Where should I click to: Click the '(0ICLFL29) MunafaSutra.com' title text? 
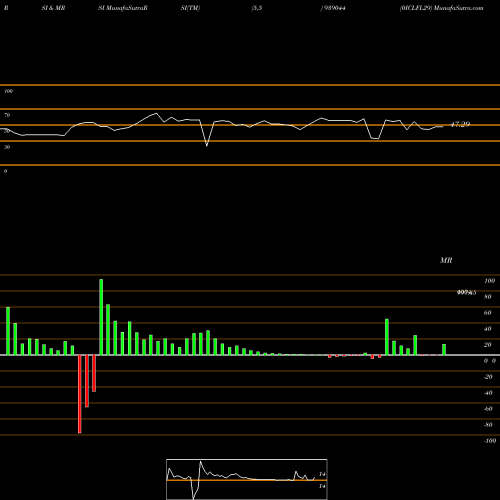click(441, 8)
